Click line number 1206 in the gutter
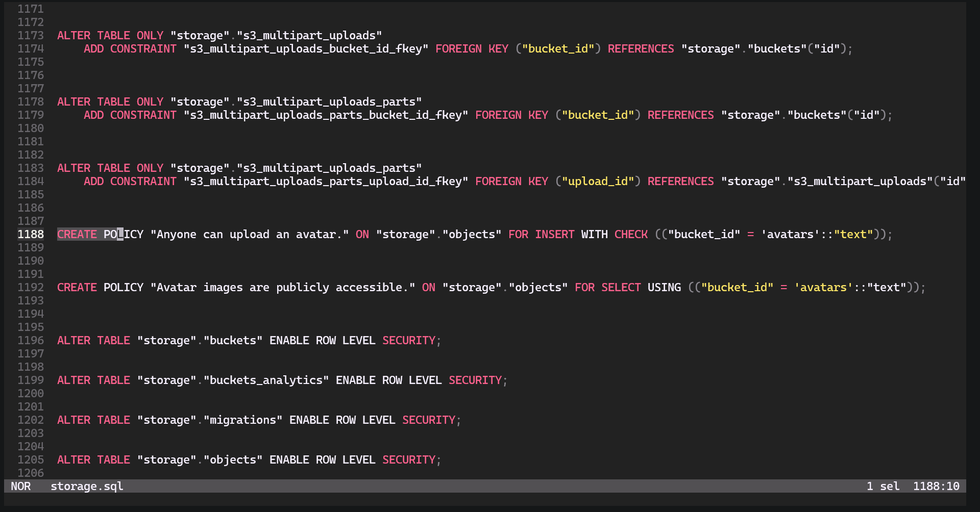Viewport: 980px width, 512px height. coord(31,473)
